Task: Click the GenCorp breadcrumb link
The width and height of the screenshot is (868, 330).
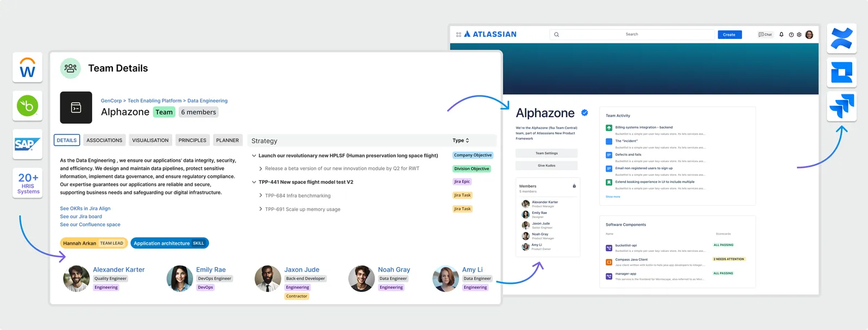Action: (x=111, y=101)
